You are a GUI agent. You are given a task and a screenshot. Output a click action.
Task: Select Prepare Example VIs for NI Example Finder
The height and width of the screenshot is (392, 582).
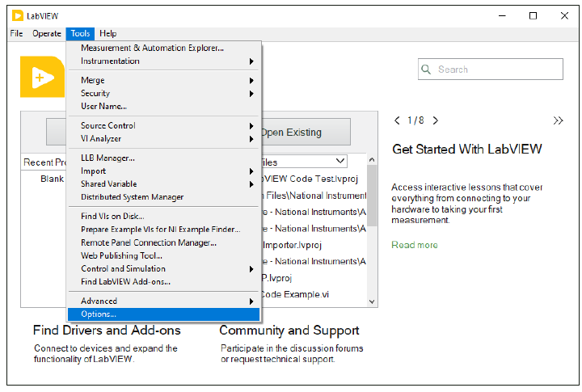coord(163,230)
